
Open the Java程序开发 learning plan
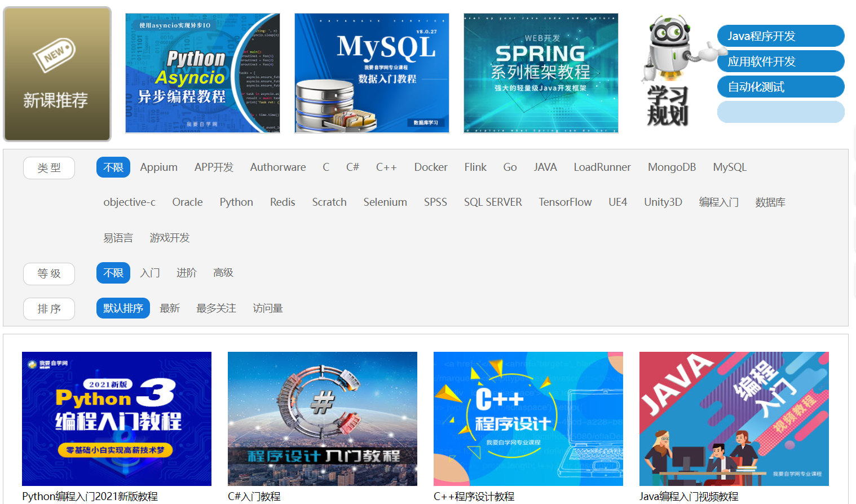tap(780, 36)
